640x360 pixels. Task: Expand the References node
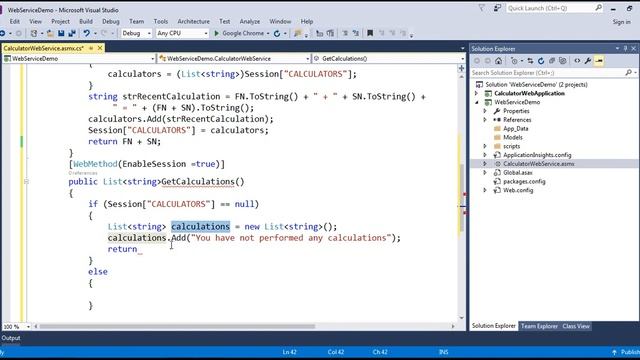coord(485,120)
